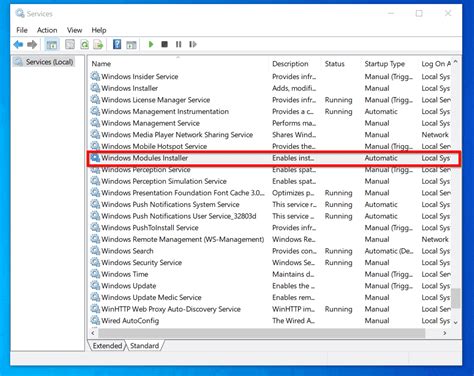Viewport: 474px width, 376px height.
Task: Sort list by Startup Type column header
Action: click(384, 64)
